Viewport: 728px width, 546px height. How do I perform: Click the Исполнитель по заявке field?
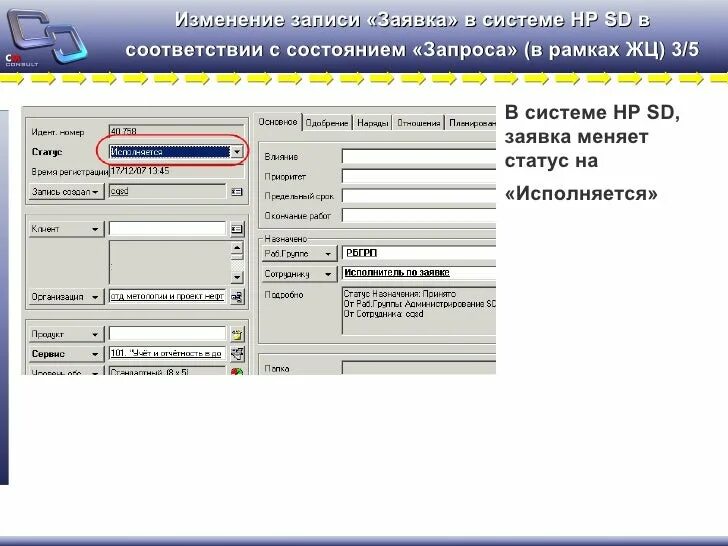coord(419,273)
